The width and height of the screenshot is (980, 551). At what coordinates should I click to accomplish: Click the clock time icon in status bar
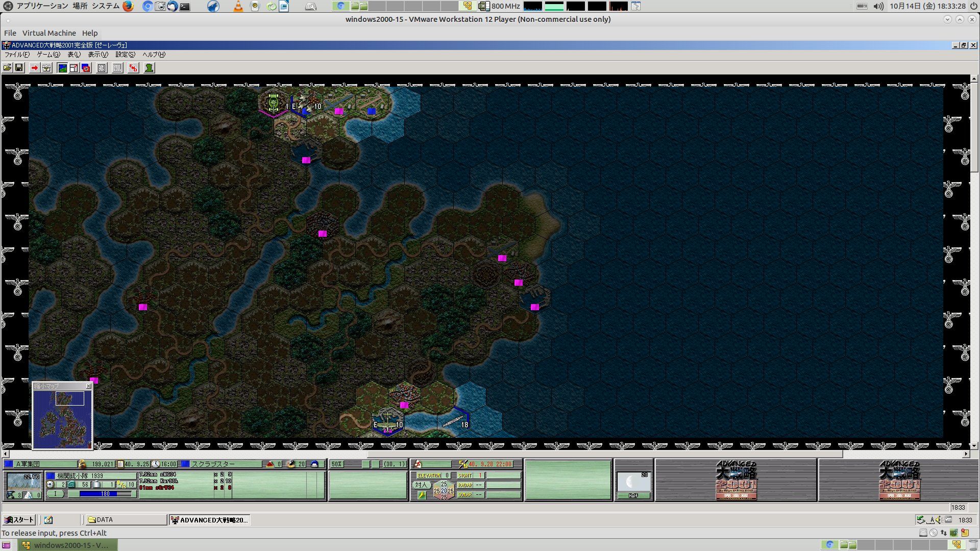coord(156,464)
